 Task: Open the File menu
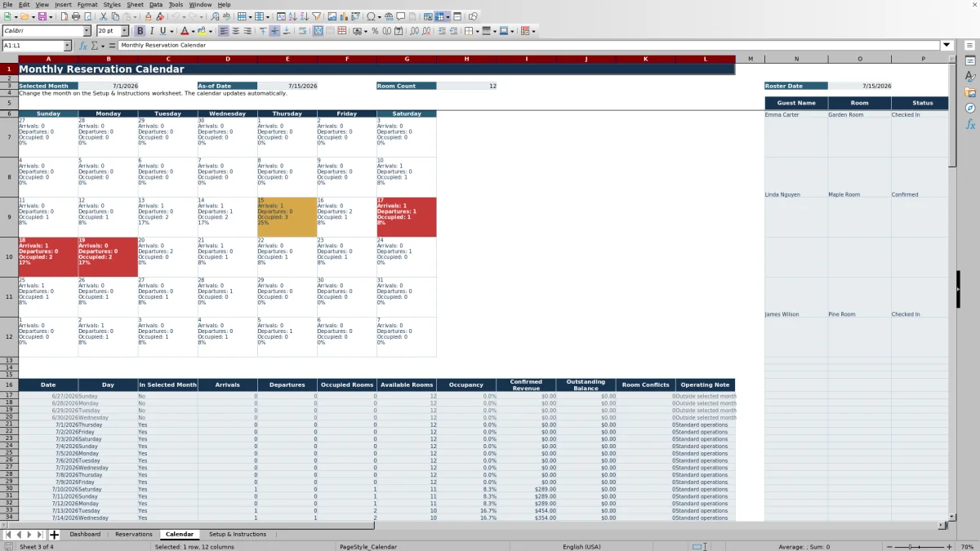[7, 4]
